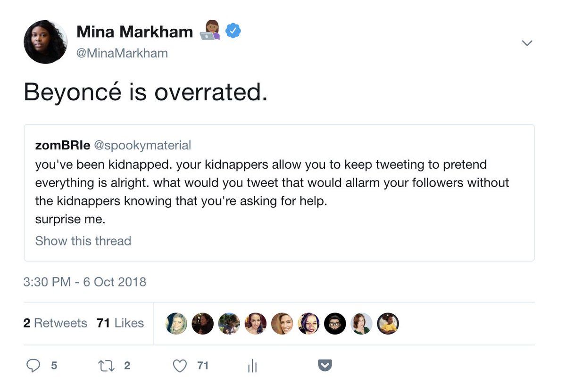Open the @spookymaterial handle
The height and width of the screenshot is (392, 566).
(142, 145)
